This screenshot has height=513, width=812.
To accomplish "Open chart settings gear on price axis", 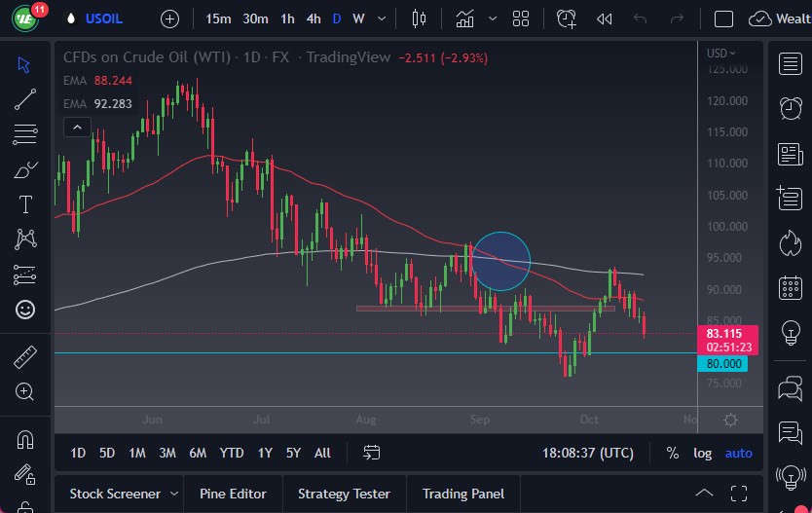I will 730,420.
